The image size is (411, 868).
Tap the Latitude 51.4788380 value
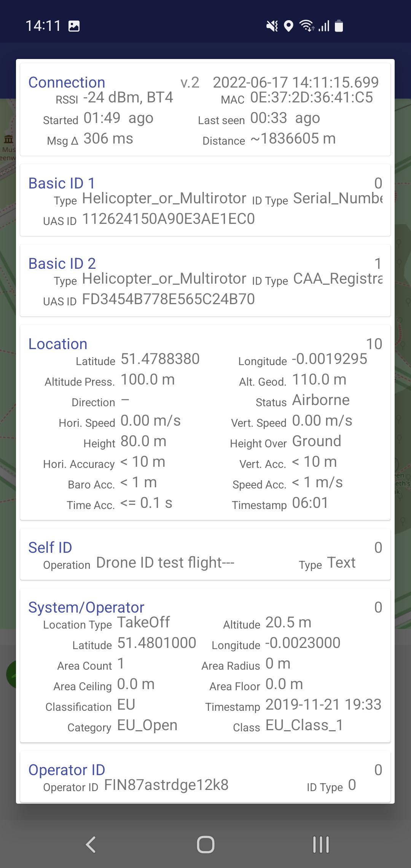coord(160,359)
